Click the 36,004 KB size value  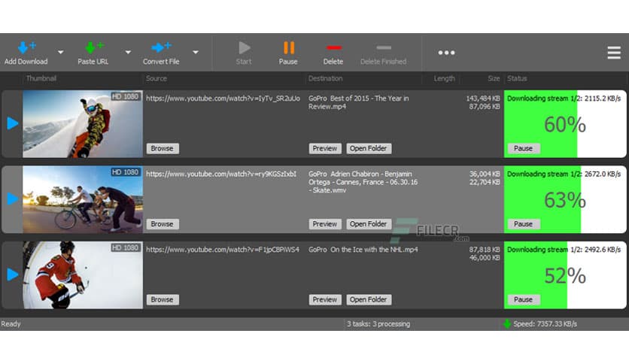point(485,174)
